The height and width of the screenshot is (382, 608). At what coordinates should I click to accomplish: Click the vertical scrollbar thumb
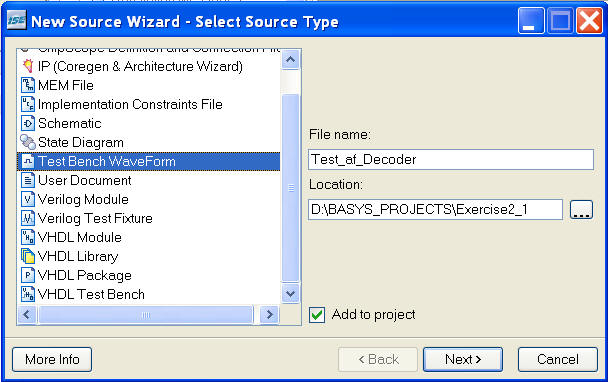pyautogui.click(x=290, y=188)
